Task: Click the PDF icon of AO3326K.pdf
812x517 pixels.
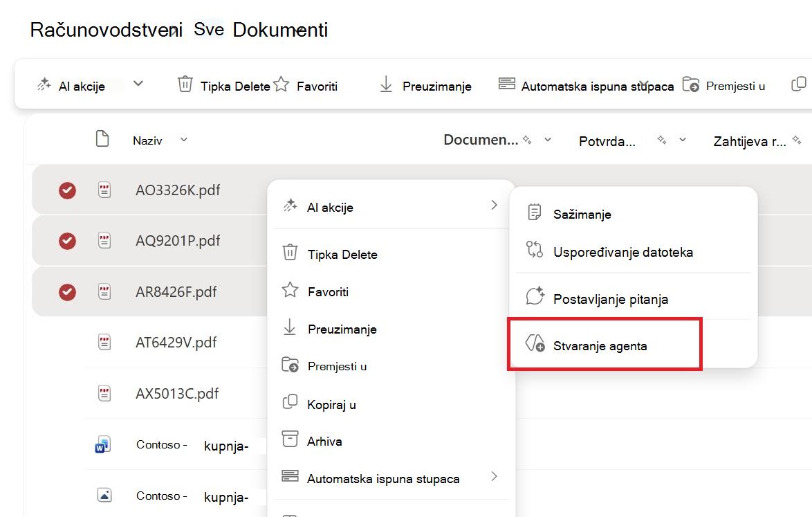Action: coord(104,190)
